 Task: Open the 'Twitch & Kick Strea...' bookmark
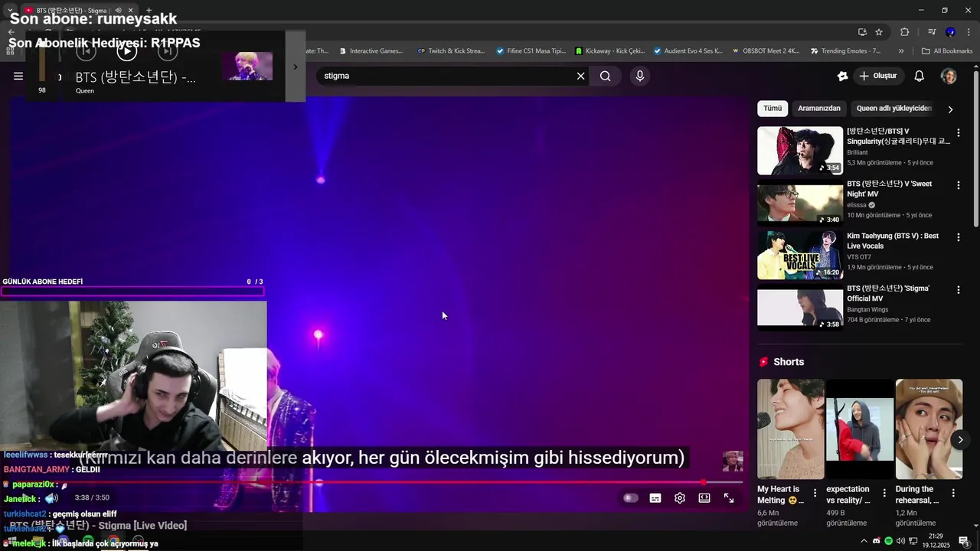[x=451, y=51]
